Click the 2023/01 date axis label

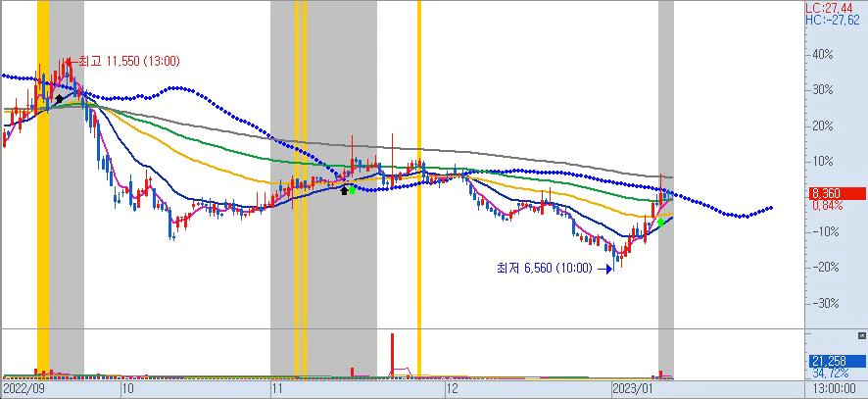point(634,387)
